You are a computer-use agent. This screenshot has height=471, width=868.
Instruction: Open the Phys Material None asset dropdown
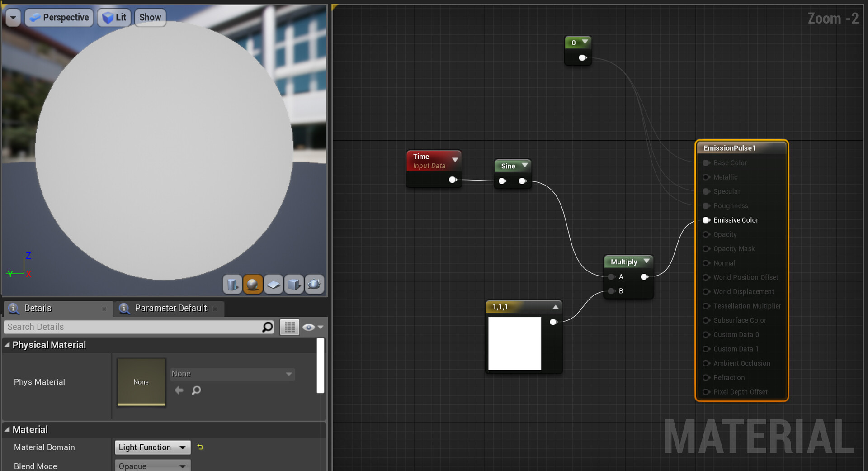pos(232,374)
